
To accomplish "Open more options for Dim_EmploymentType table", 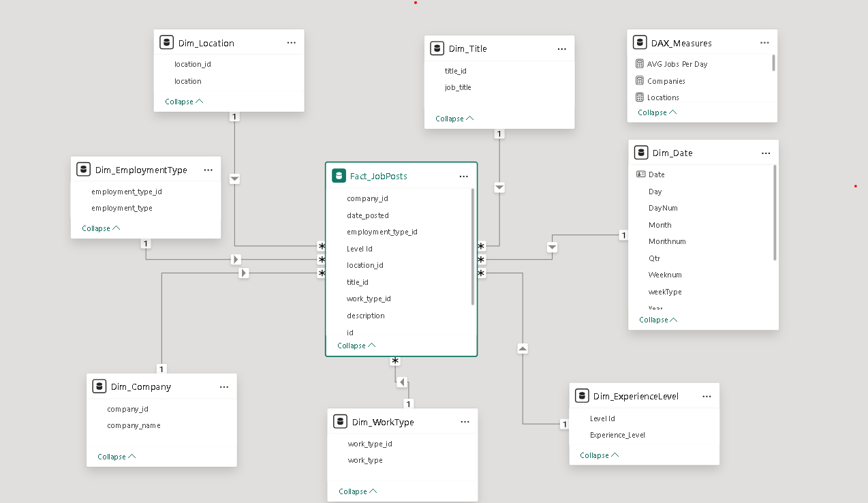I will point(208,170).
